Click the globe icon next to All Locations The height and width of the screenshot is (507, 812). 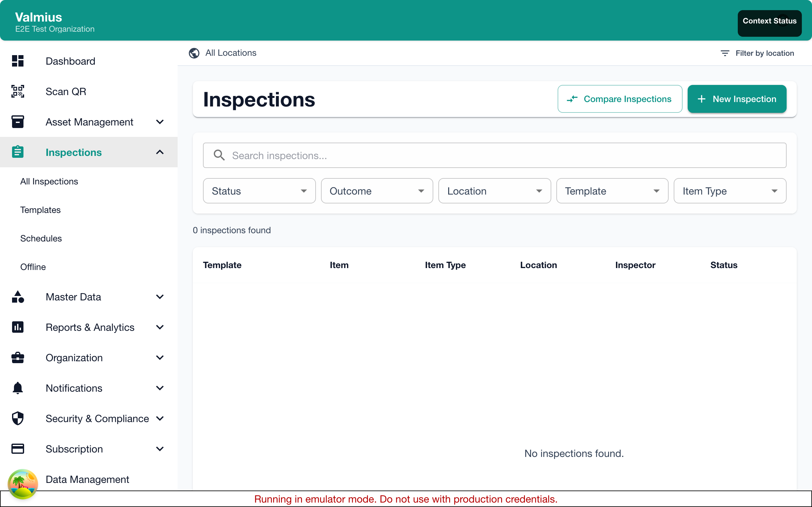tap(194, 53)
